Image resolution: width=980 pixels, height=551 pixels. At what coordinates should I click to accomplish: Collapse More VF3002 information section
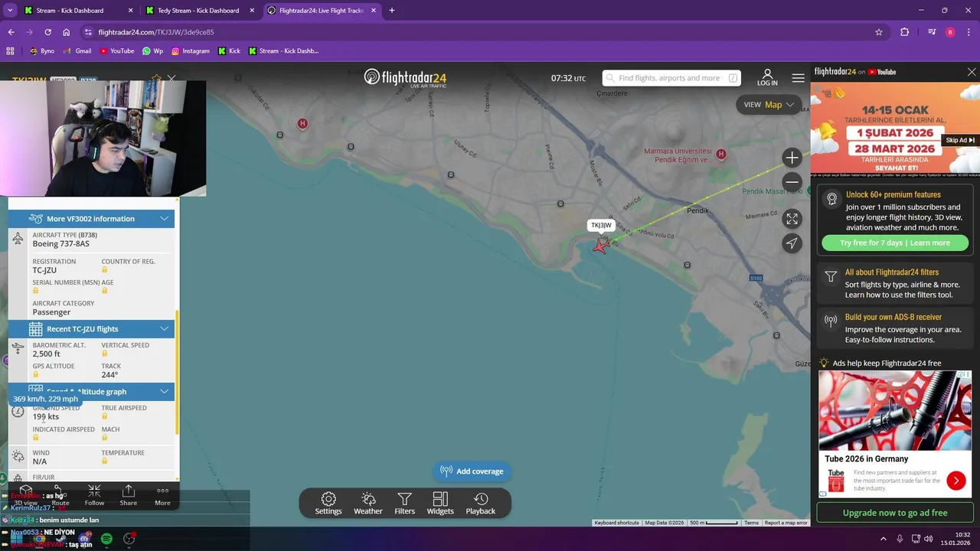(x=91, y=219)
